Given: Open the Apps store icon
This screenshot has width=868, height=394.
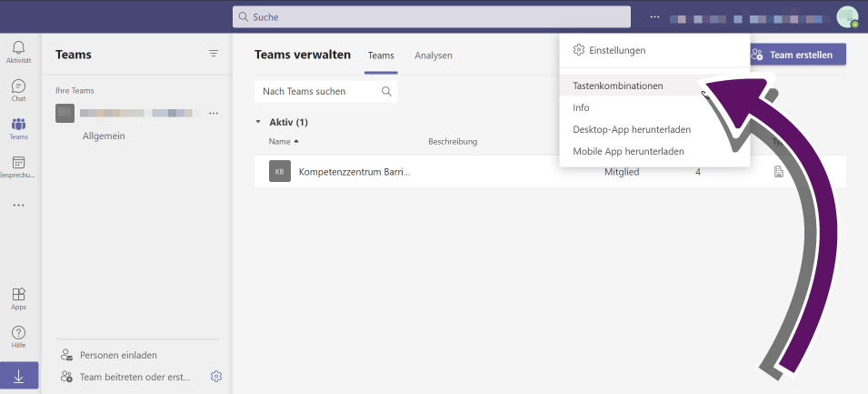Looking at the screenshot, I should 18,298.
